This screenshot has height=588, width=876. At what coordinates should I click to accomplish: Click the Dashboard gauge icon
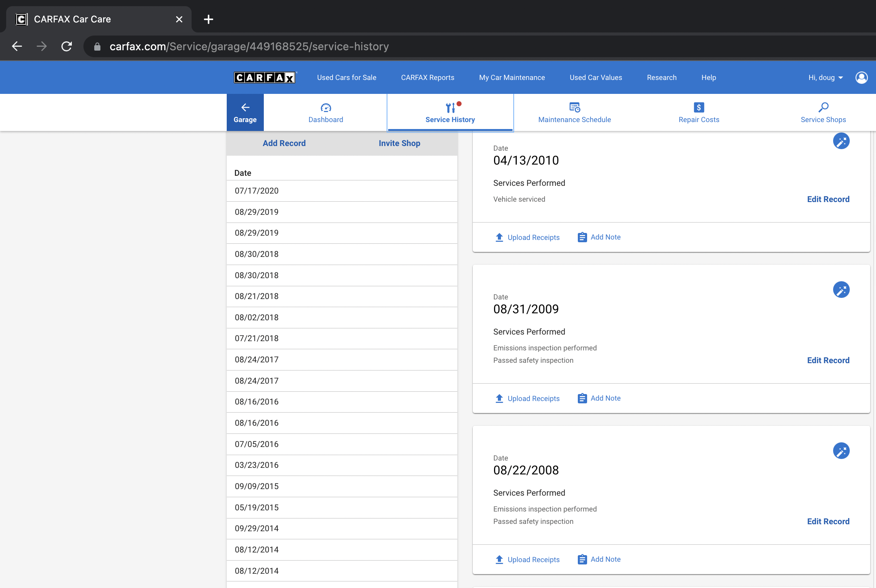point(326,108)
